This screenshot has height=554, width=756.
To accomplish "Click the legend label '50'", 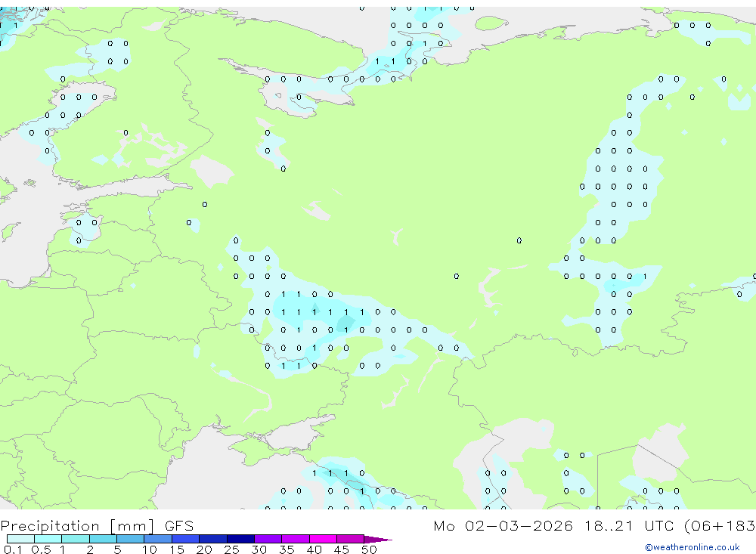I will point(369,549).
